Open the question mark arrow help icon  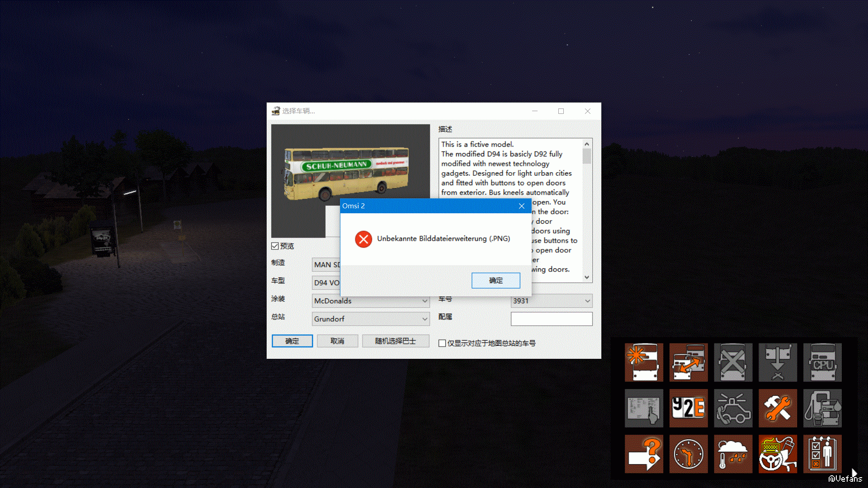click(x=644, y=454)
